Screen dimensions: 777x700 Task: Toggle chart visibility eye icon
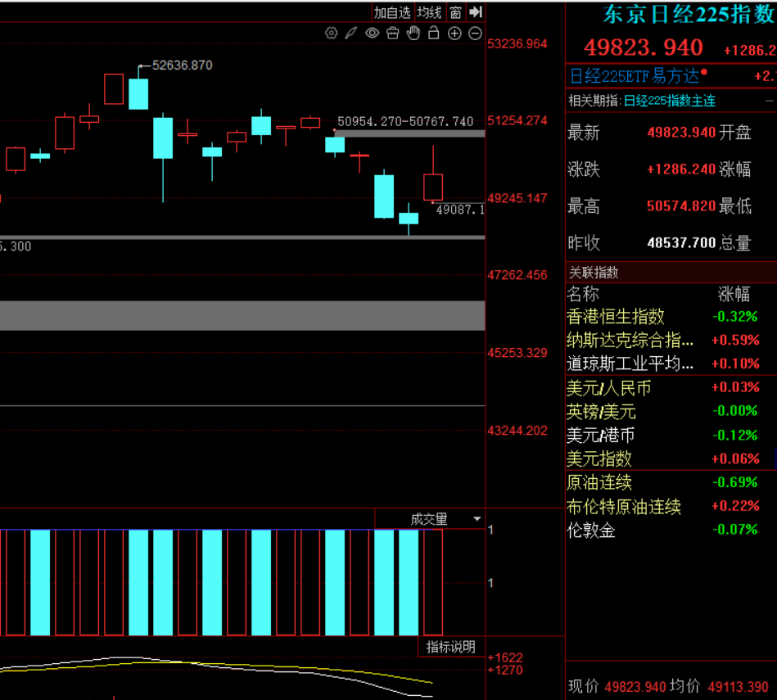372,34
